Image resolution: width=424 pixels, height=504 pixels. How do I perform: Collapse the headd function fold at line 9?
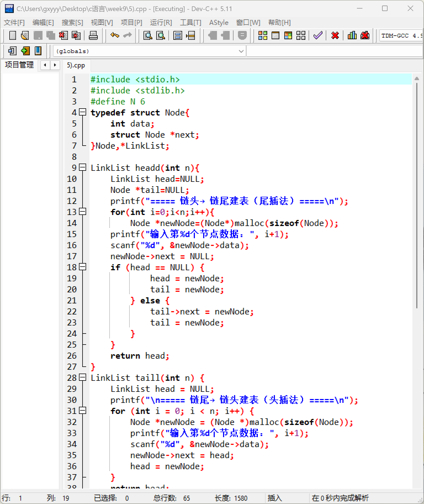[83, 167]
